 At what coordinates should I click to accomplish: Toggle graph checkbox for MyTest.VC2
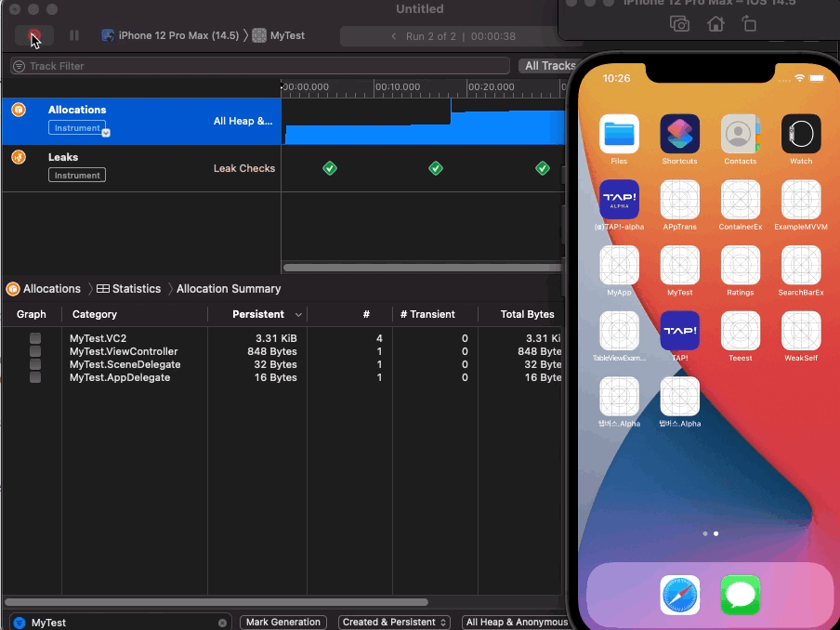(35, 338)
